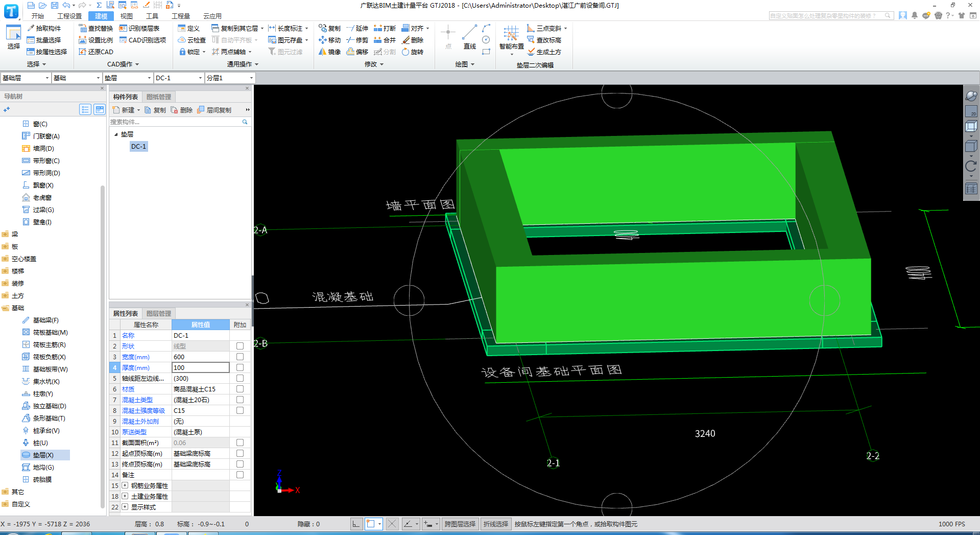Click the 查找替换 find and replace tool
980x535 pixels.
tap(95, 28)
